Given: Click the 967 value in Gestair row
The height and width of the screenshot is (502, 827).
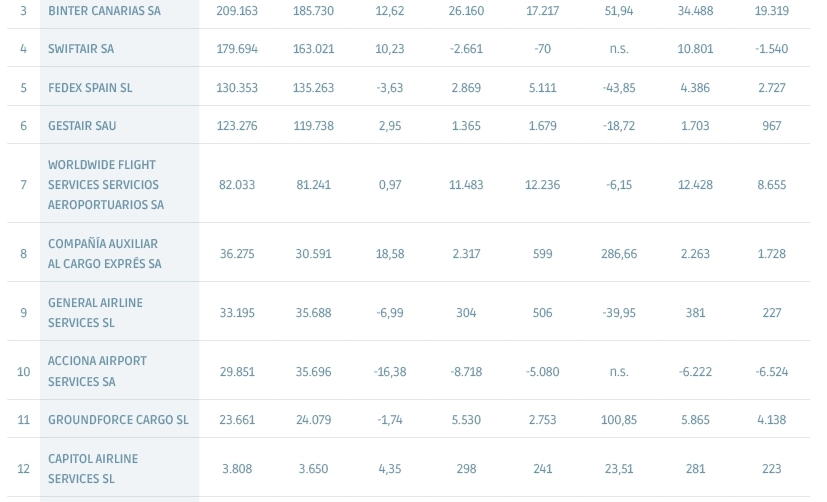Looking at the screenshot, I should coord(772,126).
